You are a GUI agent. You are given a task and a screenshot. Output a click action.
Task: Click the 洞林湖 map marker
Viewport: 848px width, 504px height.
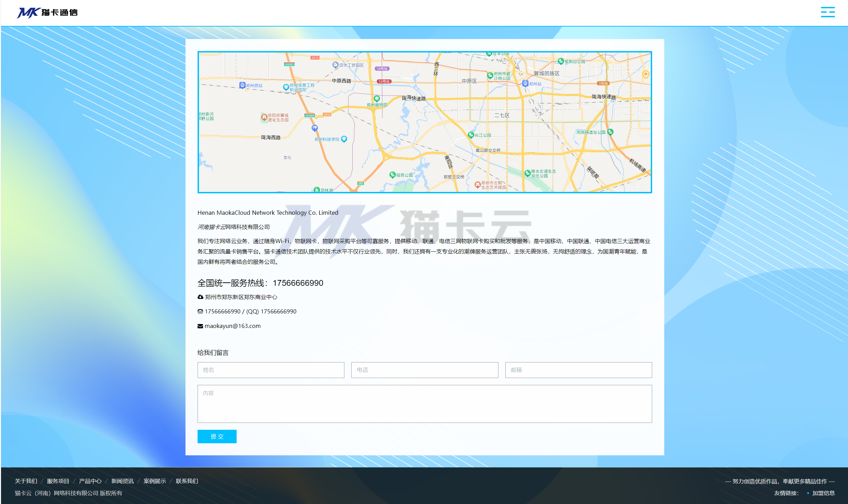pyautogui.click(x=317, y=190)
